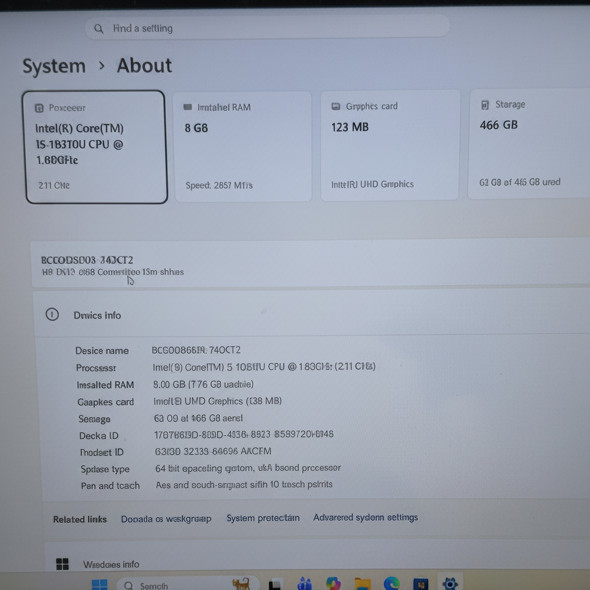Open the Start menu from the taskbar

click(x=100, y=584)
